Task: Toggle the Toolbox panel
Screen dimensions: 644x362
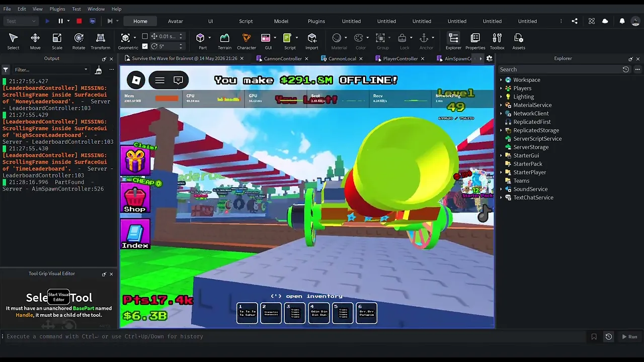Action: coord(497,41)
